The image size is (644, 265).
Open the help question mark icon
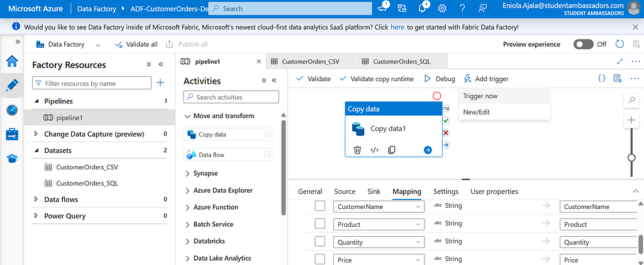[x=462, y=8]
